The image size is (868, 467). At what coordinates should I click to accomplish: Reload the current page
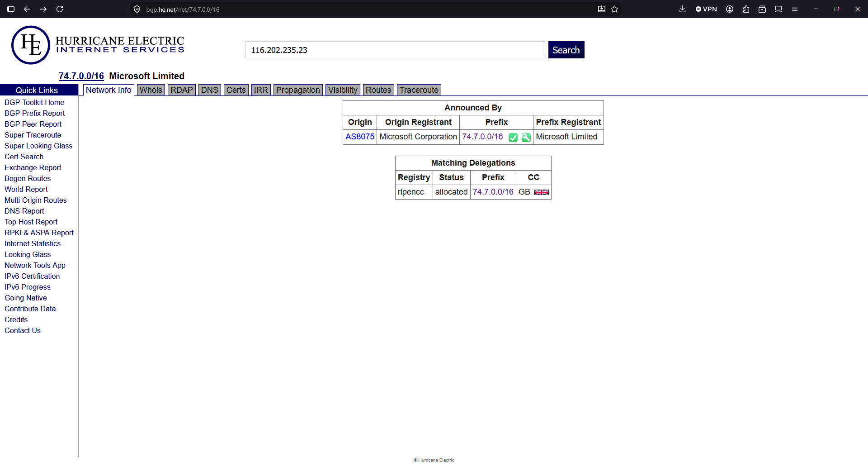60,9
